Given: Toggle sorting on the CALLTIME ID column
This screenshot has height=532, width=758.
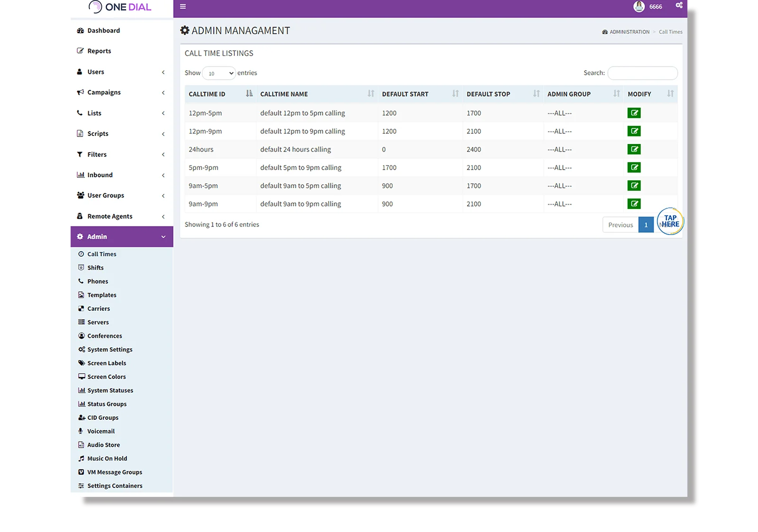Looking at the screenshot, I should click(249, 93).
